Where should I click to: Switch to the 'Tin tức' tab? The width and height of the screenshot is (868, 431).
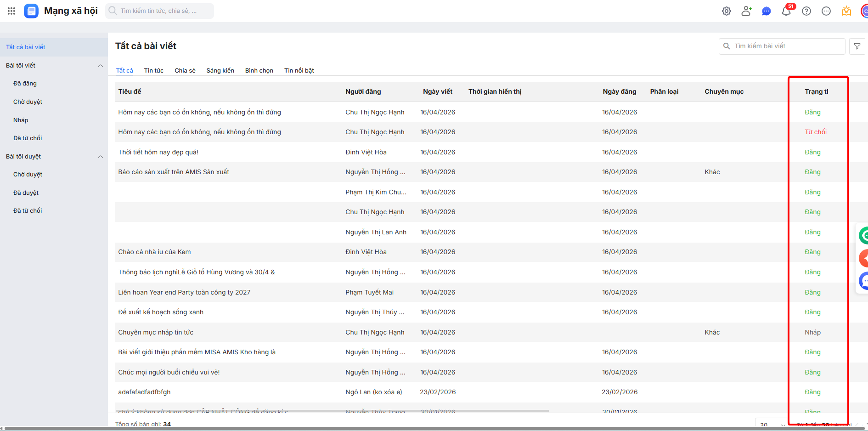point(154,70)
